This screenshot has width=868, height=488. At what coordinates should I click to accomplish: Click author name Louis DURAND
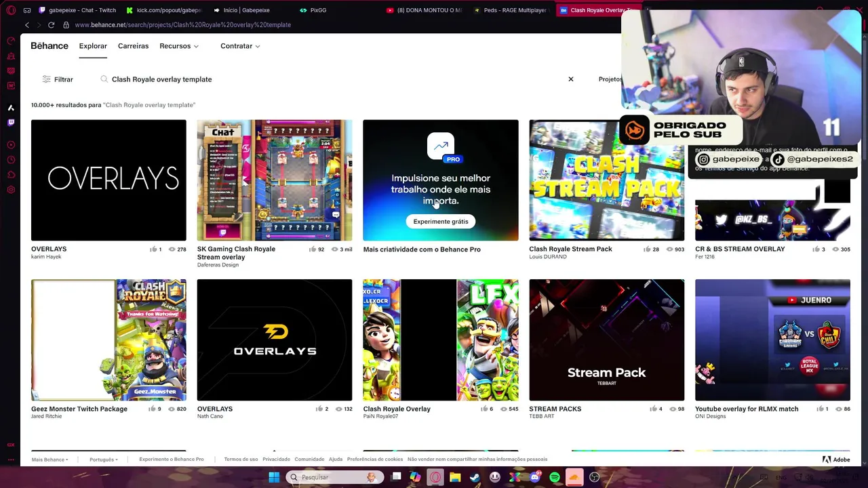tap(548, 257)
